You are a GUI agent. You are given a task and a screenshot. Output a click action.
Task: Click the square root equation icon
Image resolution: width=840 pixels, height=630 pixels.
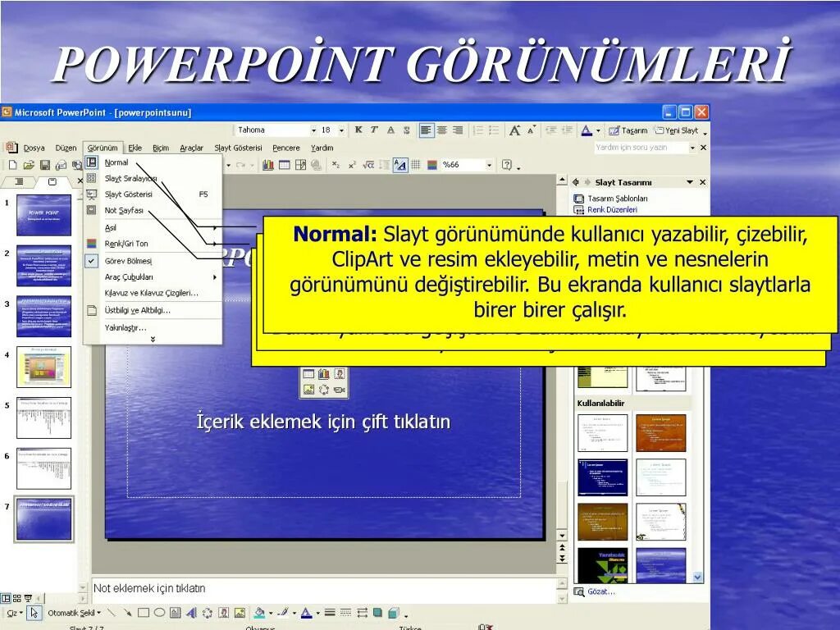pos(368,165)
